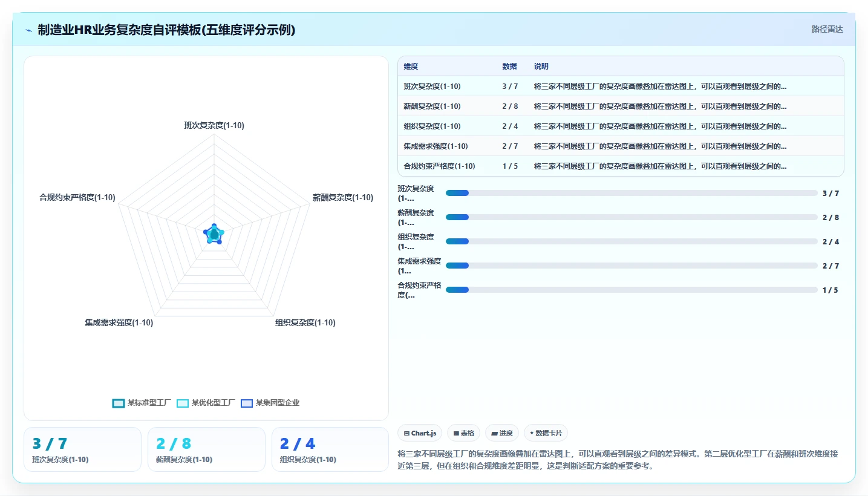Toggle the 某集团型企业 legend item

click(x=270, y=403)
